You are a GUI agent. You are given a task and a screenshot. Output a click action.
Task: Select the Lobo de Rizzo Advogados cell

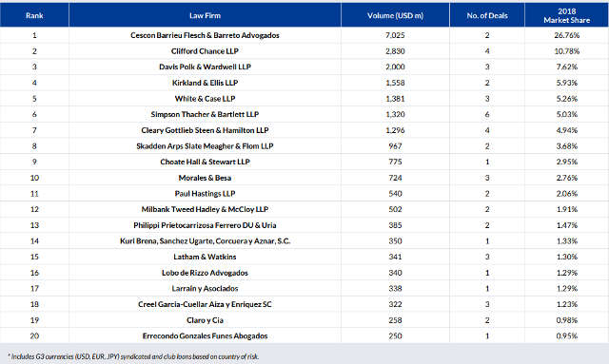point(206,273)
